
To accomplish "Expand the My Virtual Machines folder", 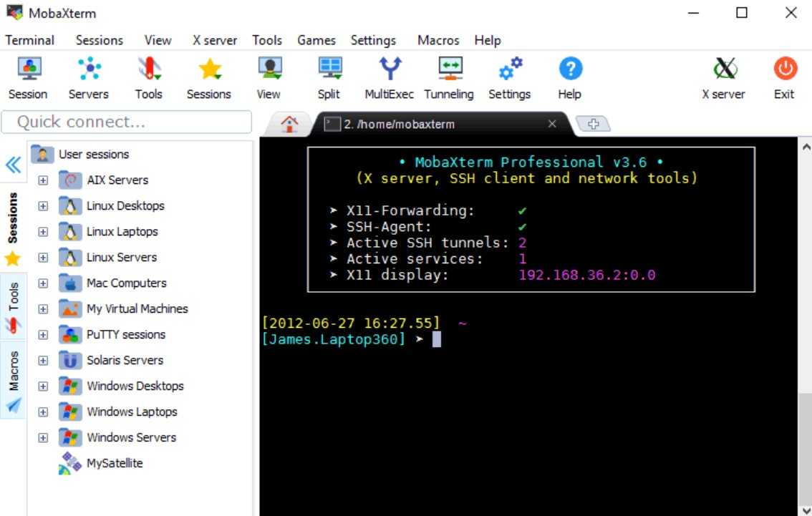I will [43, 309].
